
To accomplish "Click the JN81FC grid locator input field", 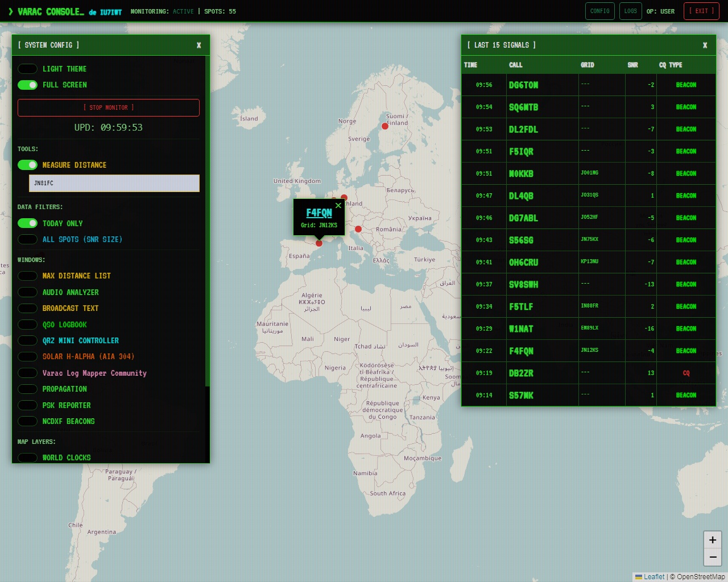I will click(x=114, y=183).
